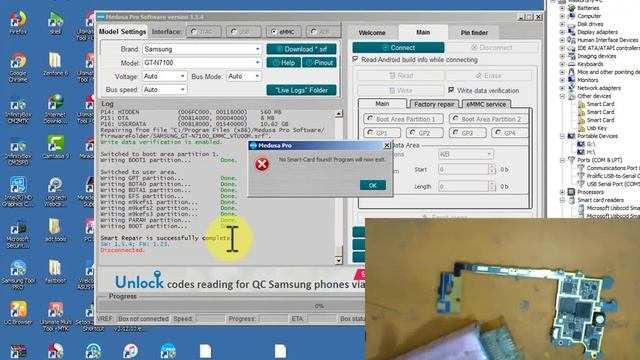This screenshot has height=360, width=640.
Task: Open the fastboot desktop folder
Action: (x=55, y=271)
